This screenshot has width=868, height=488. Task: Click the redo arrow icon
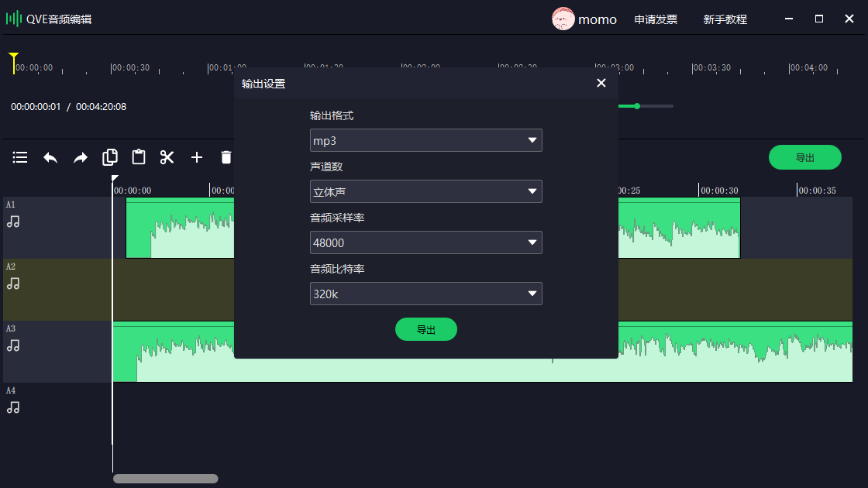tap(81, 157)
